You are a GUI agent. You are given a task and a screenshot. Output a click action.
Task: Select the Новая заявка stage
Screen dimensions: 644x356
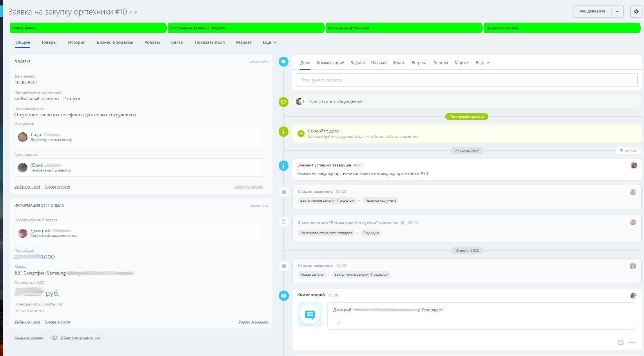[x=88, y=28]
